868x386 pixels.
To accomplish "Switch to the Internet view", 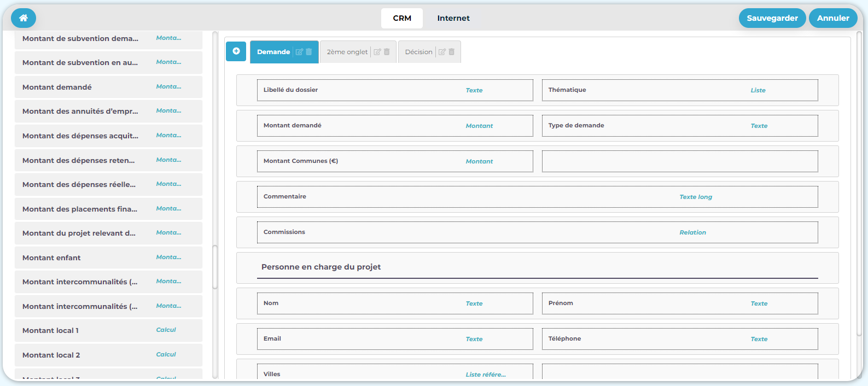I will (453, 18).
